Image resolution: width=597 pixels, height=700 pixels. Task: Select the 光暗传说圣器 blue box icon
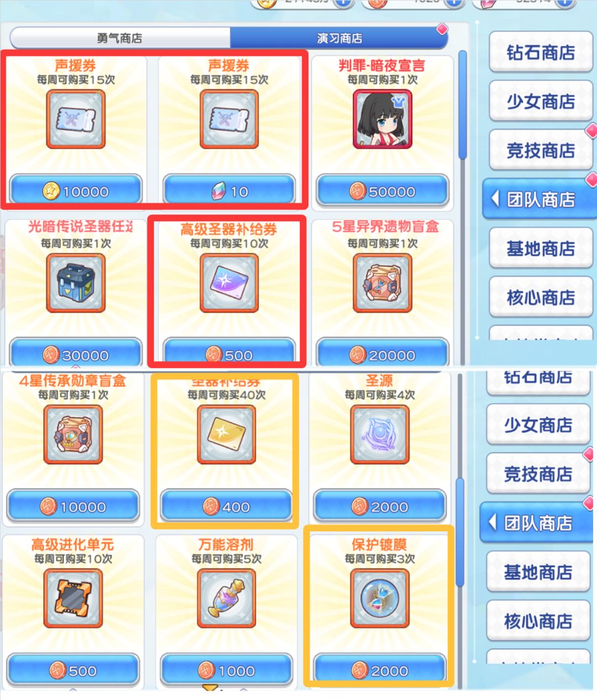pos(76,283)
